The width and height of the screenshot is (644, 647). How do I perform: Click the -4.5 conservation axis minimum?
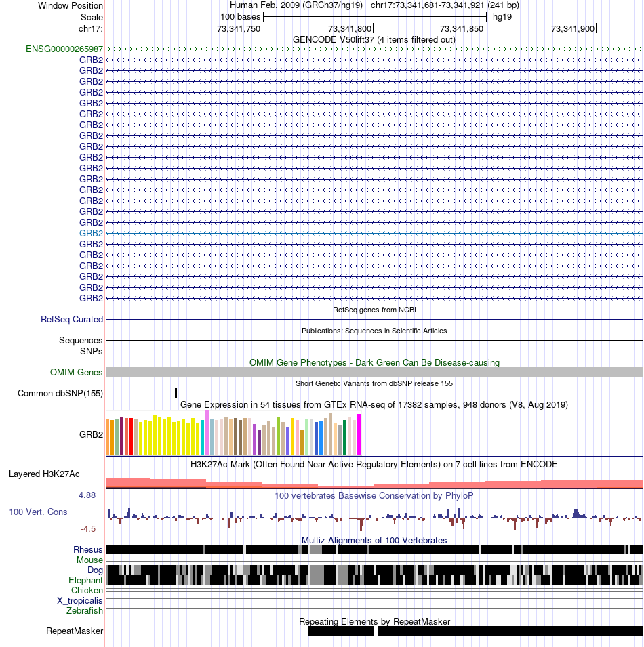point(88,529)
